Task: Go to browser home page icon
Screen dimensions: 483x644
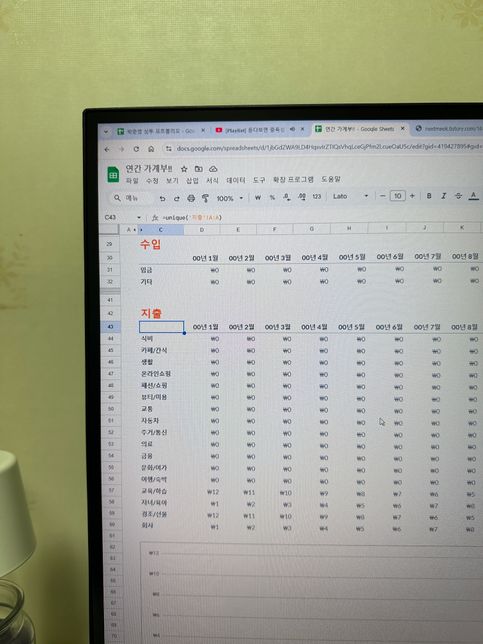Action: click(x=151, y=149)
